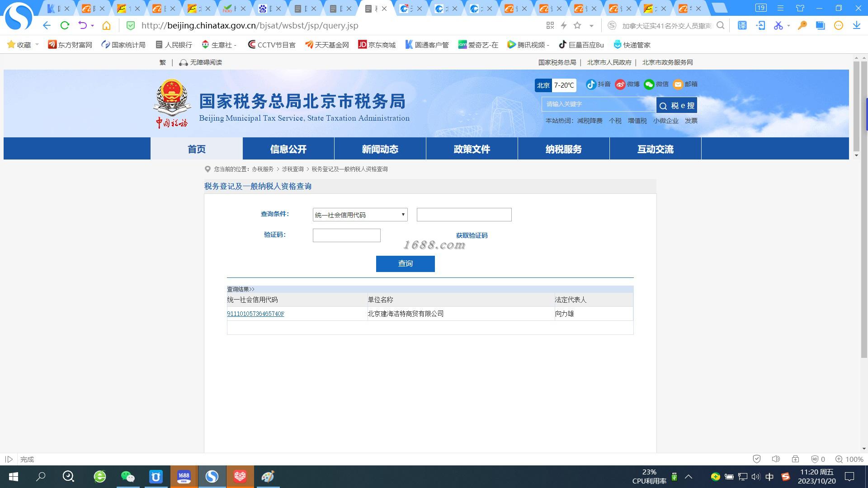Open the Weibo social link
This screenshot has width=868, height=488.
(x=627, y=84)
